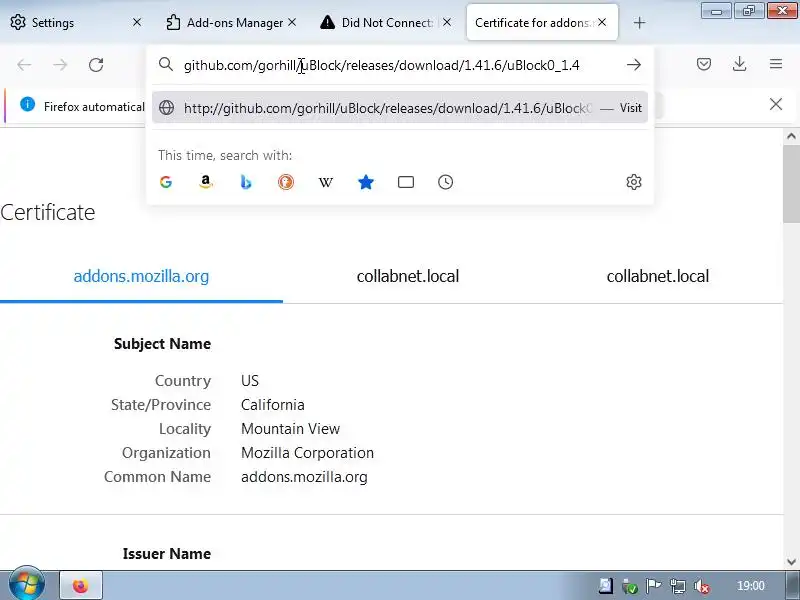Switch to the Did Not Connect tab
This screenshot has width=800, height=600.
[387, 22]
